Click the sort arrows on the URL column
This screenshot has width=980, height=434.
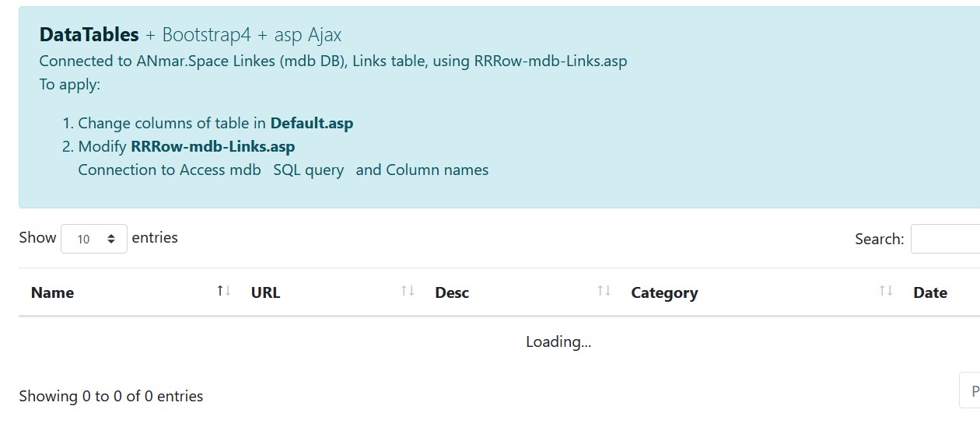(x=408, y=291)
